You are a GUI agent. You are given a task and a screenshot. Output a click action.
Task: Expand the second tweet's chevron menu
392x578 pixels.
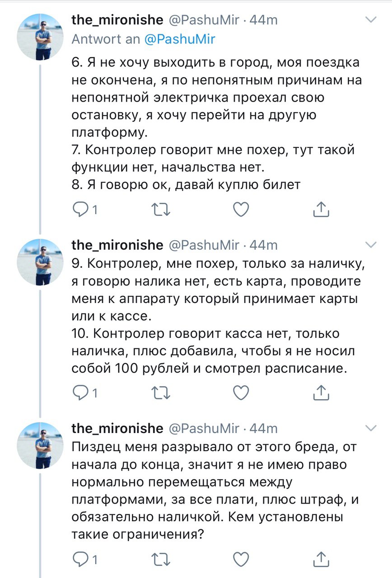[x=370, y=245]
